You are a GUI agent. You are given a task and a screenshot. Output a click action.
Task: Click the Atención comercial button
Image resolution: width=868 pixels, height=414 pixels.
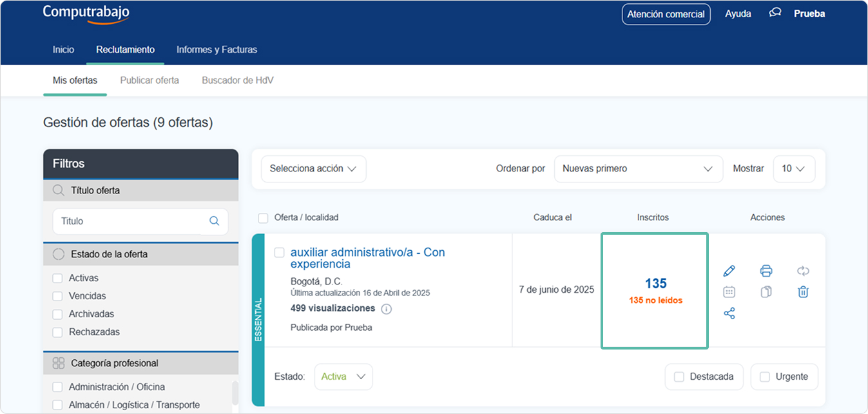click(666, 14)
